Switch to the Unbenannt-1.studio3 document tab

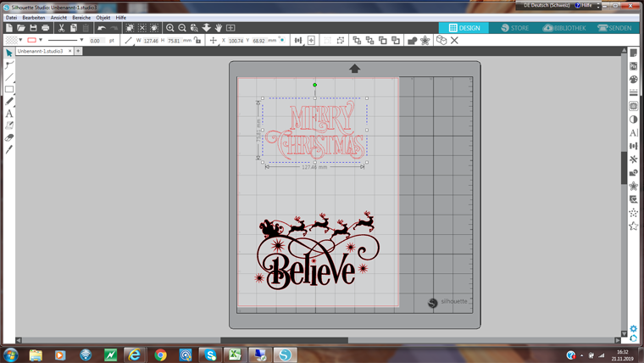coord(41,51)
